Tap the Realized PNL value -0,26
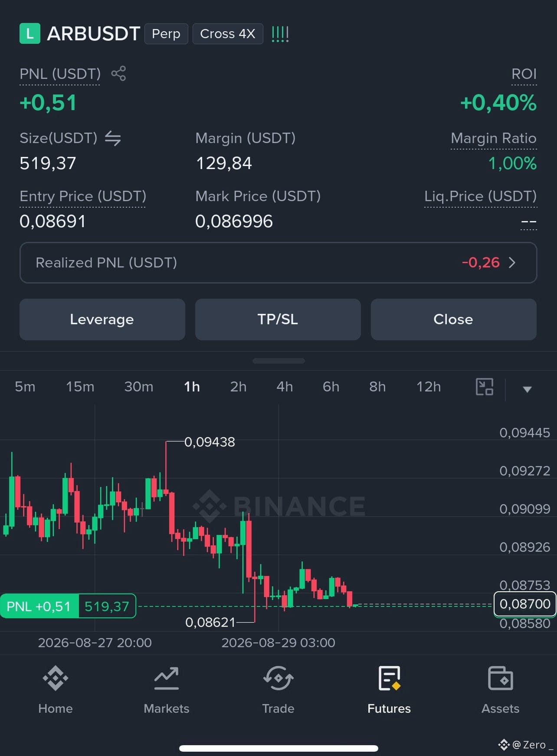The width and height of the screenshot is (557, 756). (x=481, y=262)
